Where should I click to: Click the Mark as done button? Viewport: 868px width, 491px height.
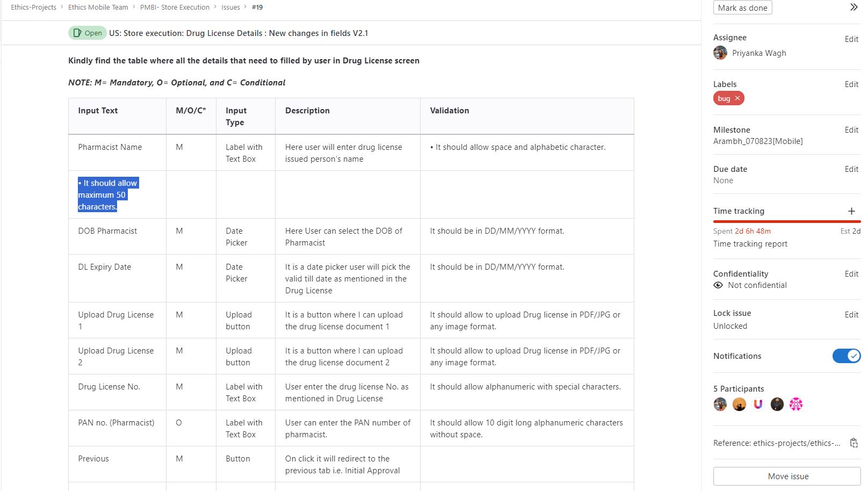click(742, 8)
